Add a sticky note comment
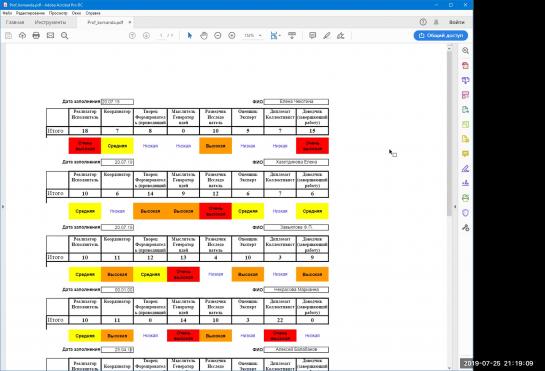This screenshot has width=545, height=371. click(312, 35)
